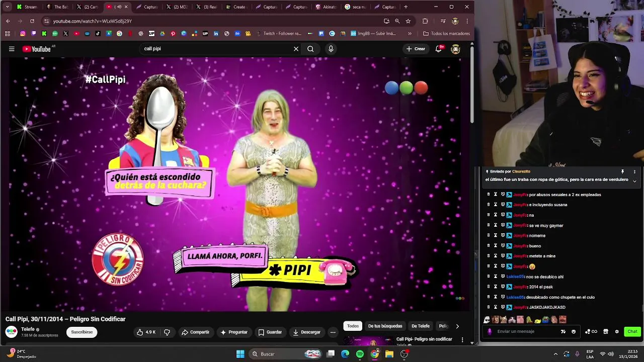Open the Telefe channel name link
This screenshot has height=362, width=644.
(x=28, y=329)
